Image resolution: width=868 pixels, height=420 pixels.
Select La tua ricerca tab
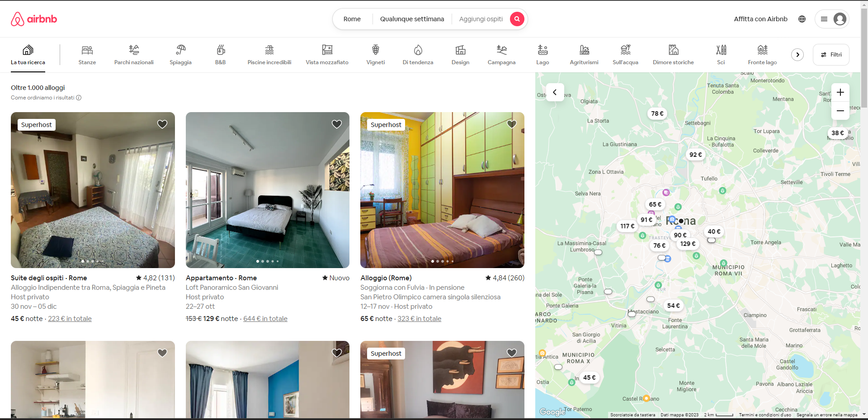[28, 55]
